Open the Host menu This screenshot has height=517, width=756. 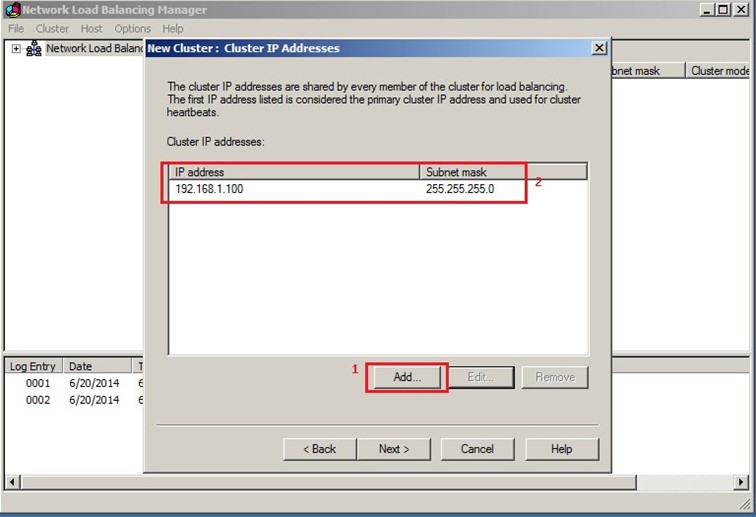point(91,29)
